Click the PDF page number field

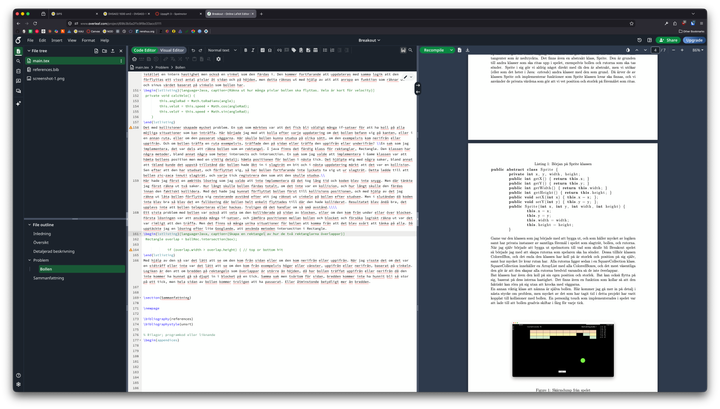coord(655,49)
